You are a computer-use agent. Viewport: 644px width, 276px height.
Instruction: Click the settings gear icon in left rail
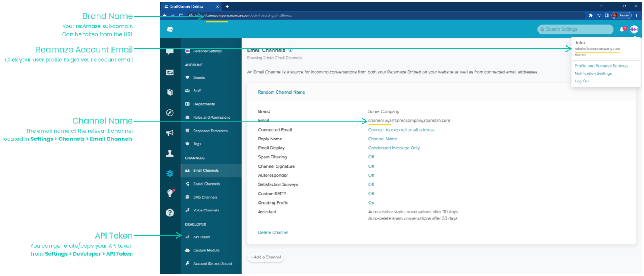coord(170,173)
